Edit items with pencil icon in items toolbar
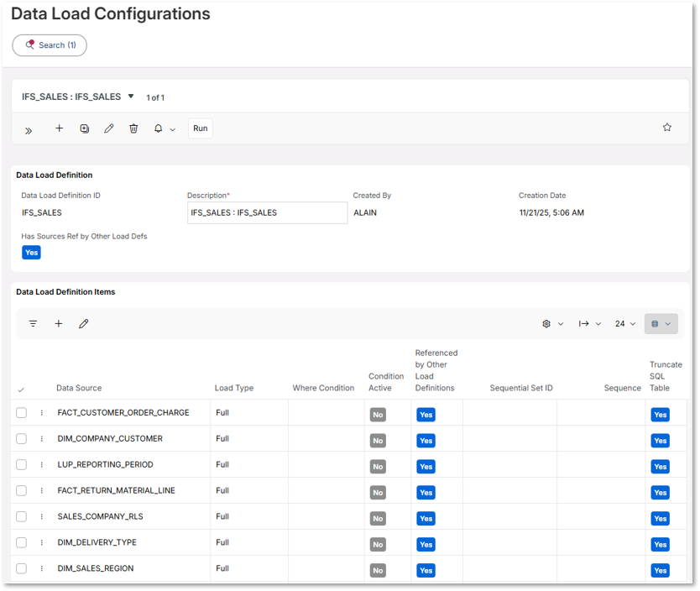 point(84,323)
